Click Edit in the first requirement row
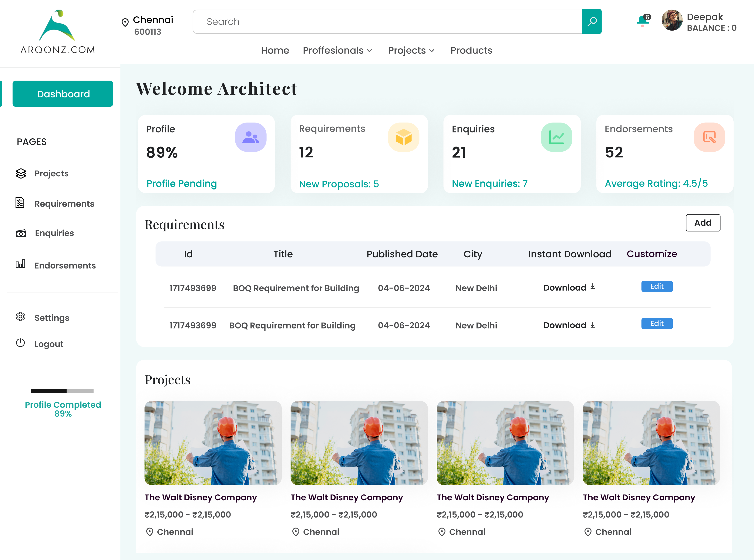 pyautogui.click(x=657, y=286)
